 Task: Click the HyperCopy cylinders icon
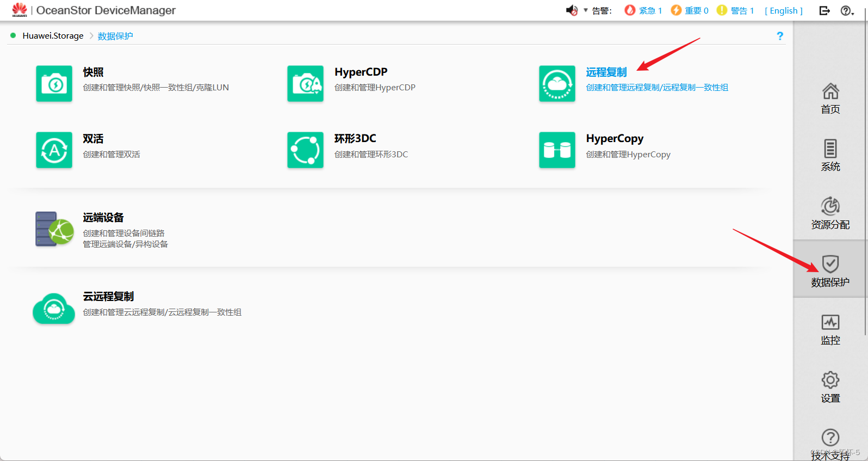(x=557, y=150)
